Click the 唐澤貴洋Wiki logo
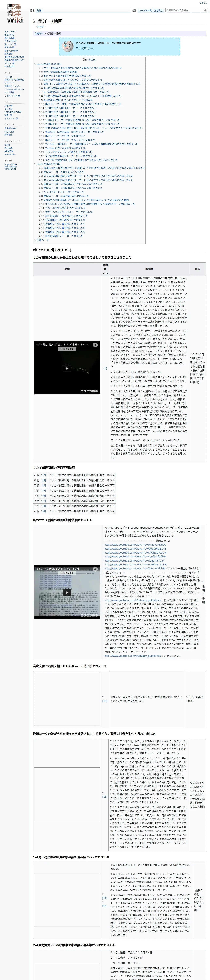This screenshot has height=980, width=210. [15, 14]
